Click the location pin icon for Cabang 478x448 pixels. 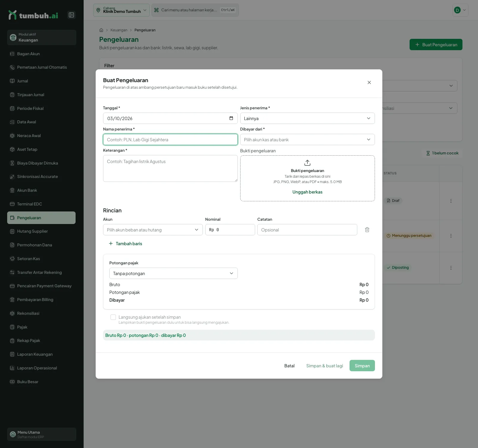[x=98, y=10]
